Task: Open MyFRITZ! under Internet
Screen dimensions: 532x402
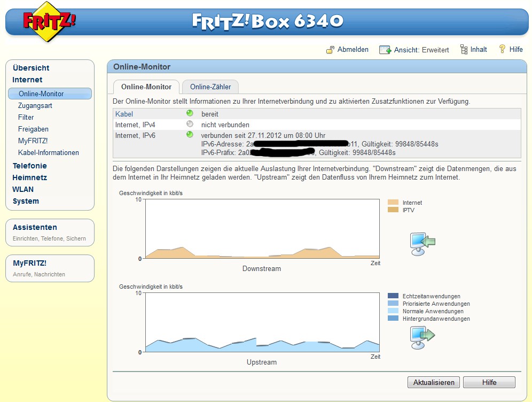Action: [x=33, y=141]
